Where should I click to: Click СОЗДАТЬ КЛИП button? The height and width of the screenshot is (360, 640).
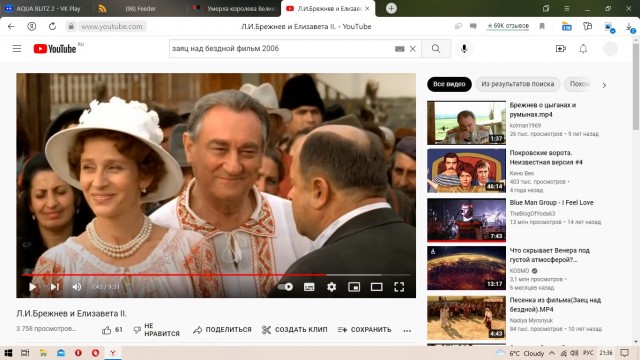(295, 330)
